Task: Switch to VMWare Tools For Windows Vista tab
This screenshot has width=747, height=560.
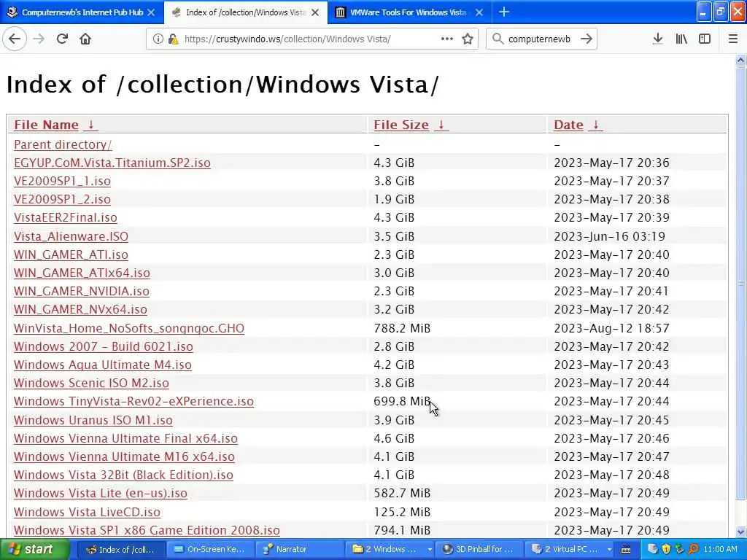Action: [410, 12]
